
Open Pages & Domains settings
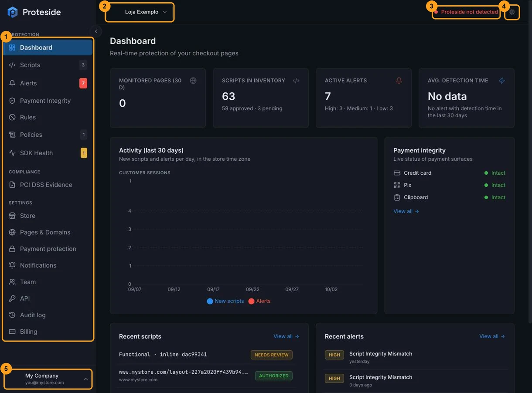(x=48, y=232)
